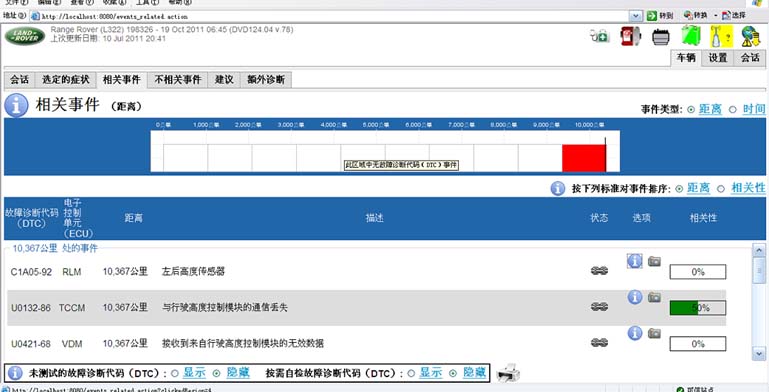Click the yellow antenna question icon
Viewport: 769px width, 392px height.
(x=721, y=36)
